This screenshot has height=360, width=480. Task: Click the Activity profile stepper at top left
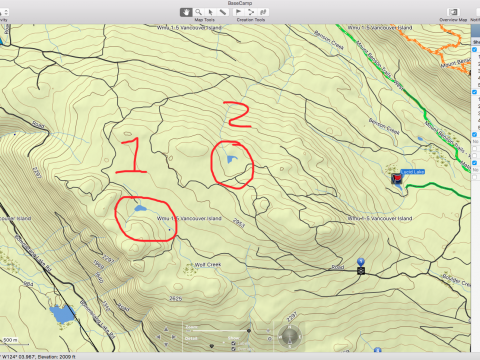point(6,13)
